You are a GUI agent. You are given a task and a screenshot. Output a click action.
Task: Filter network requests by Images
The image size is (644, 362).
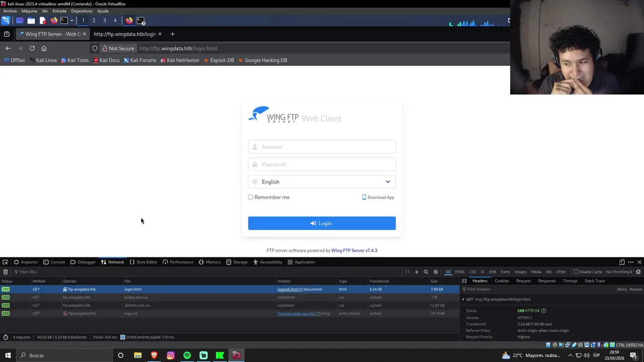tap(520, 272)
